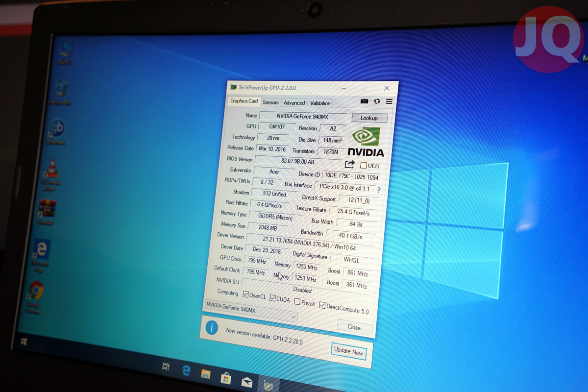Screen dimensions: 588x392
Task: Select the qBittorrent desktop shortcut
Action: [56, 132]
